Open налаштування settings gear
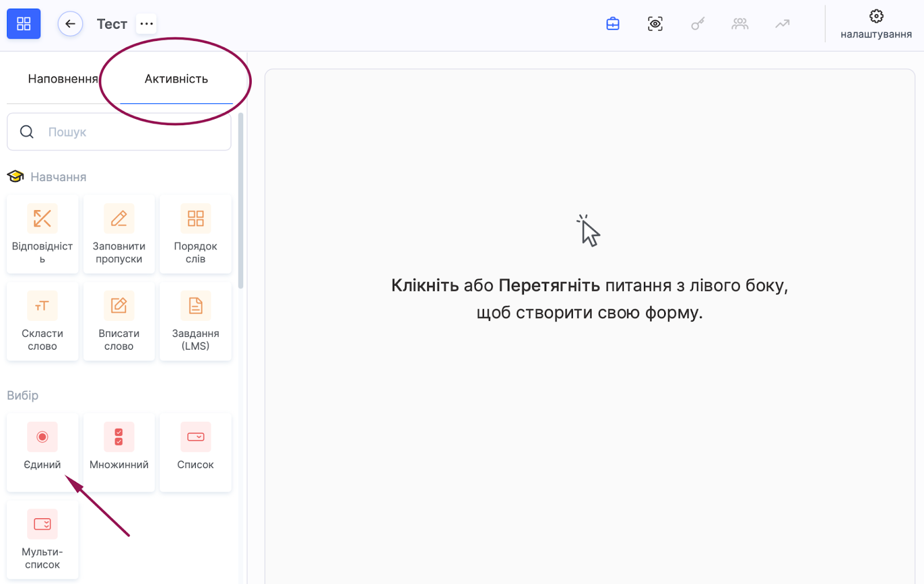924x584 pixels. (x=875, y=24)
